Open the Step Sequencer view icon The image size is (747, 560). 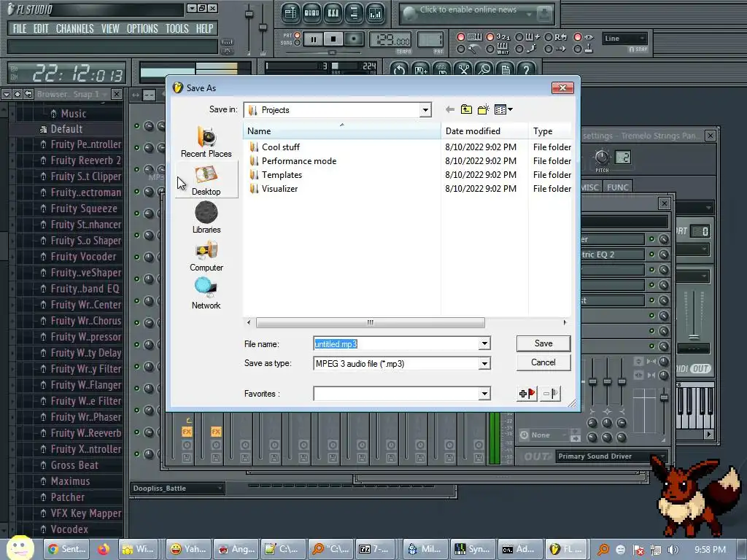click(x=311, y=13)
